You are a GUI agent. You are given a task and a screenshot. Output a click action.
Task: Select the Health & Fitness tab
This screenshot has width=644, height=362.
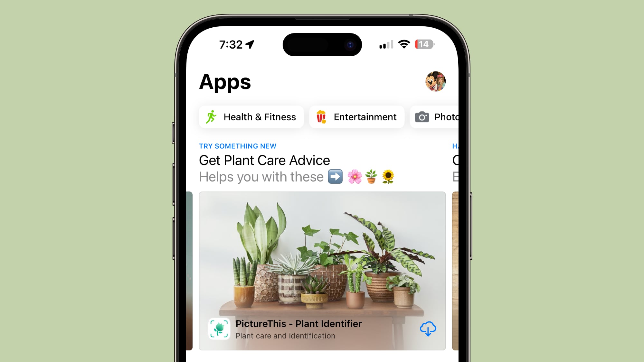pyautogui.click(x=251, y=117)
